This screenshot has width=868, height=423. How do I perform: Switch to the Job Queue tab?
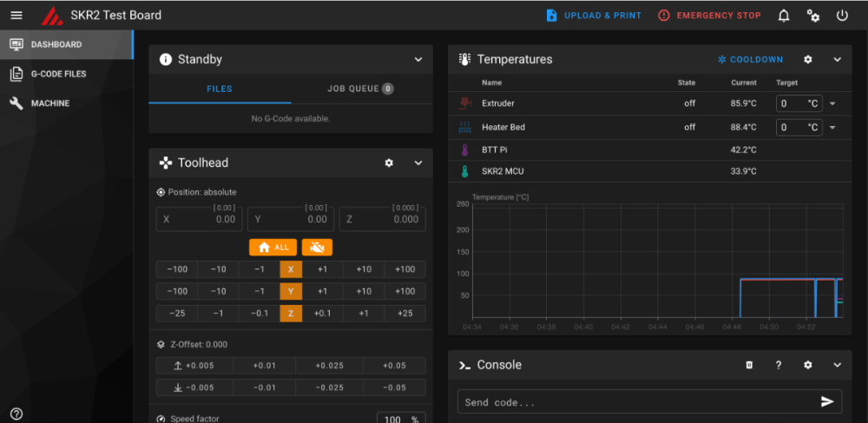(x=360, y=89)
